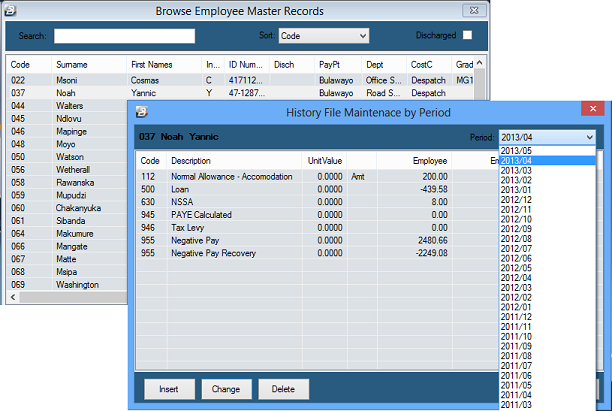Click the Delete button
The image size is (612, 411).
(x=283, y=389)
